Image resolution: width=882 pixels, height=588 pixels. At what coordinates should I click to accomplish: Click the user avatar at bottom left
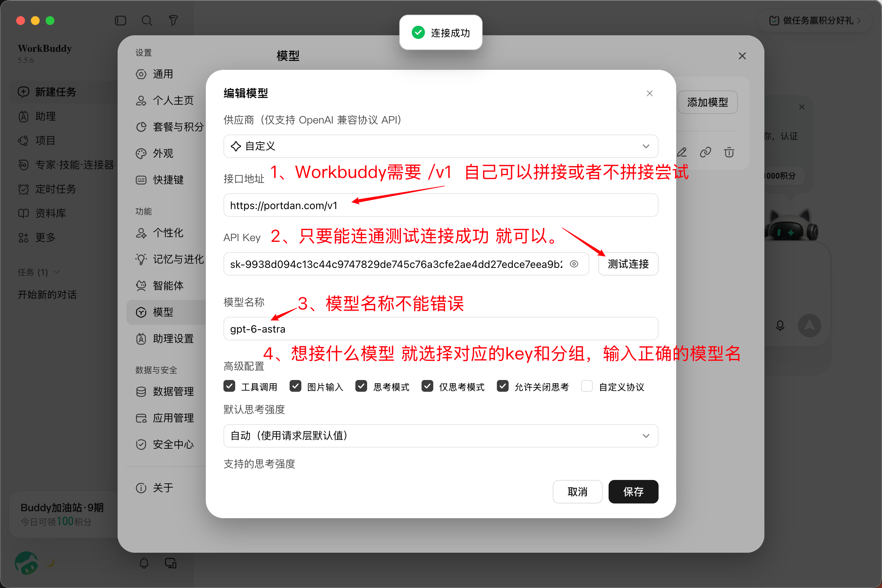point(26,563)
